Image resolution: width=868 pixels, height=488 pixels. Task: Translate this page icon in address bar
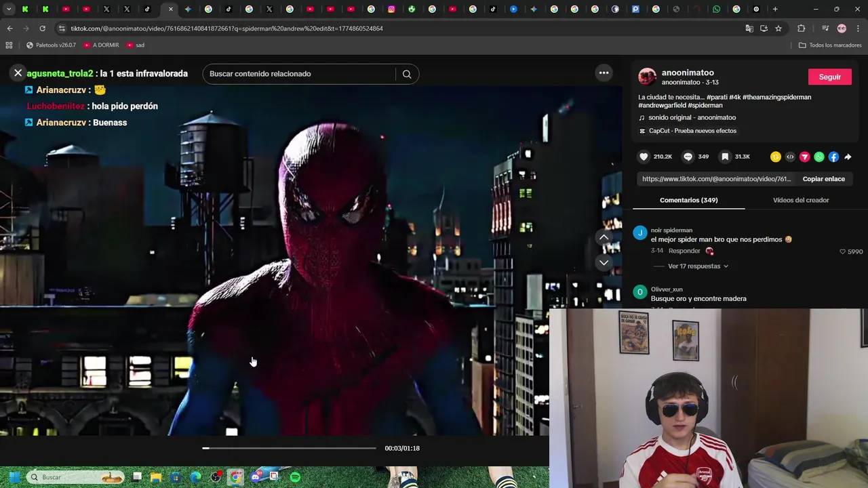[x=749, y=28]
